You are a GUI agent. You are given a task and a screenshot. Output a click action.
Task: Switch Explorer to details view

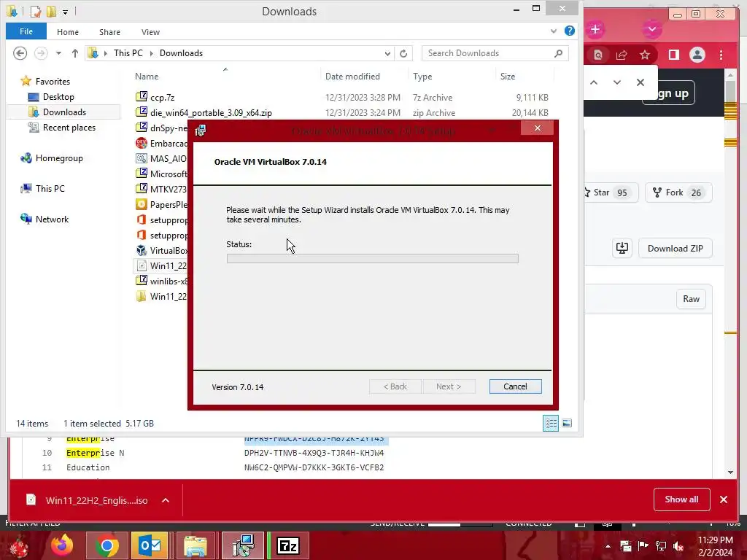[551, 423]
